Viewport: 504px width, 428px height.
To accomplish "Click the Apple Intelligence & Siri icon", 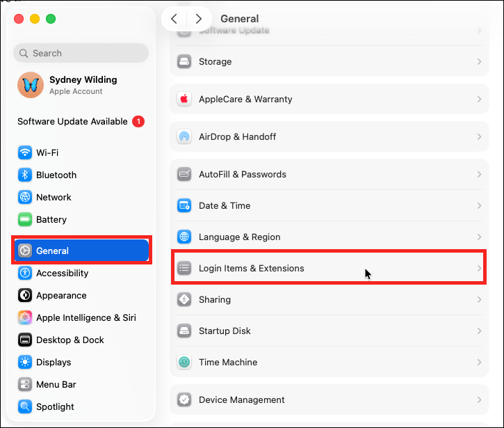I will point(25,317).
